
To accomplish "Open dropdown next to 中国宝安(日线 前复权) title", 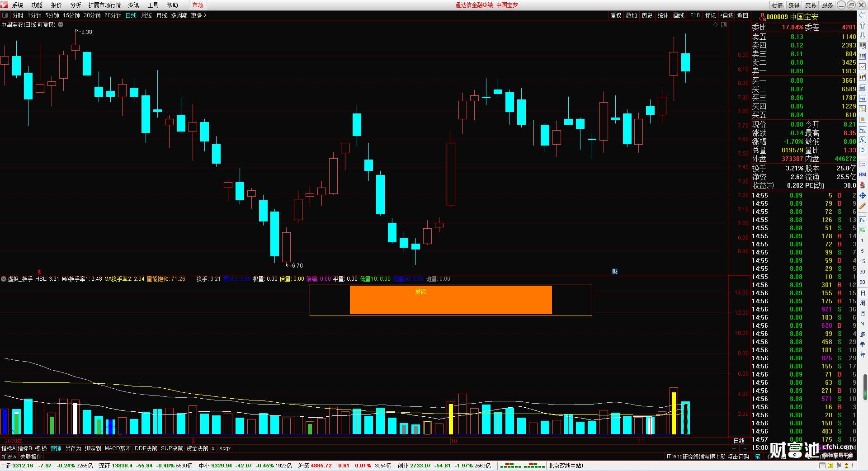I will [61, 25].
